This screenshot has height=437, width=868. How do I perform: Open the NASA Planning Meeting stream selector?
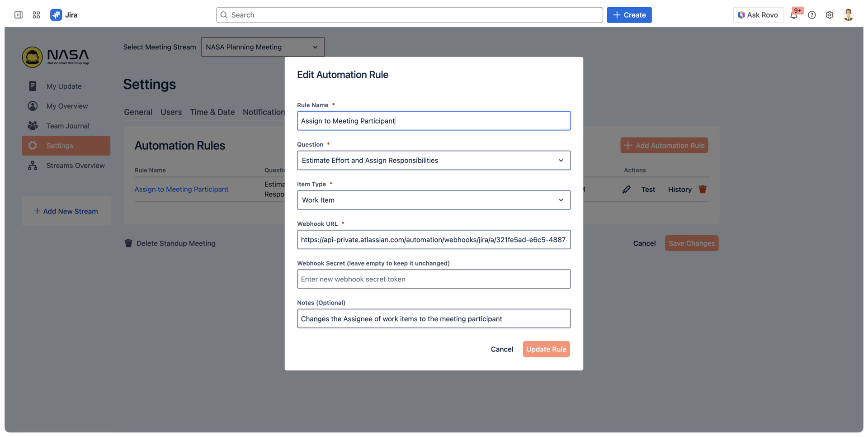click(262, 47)
